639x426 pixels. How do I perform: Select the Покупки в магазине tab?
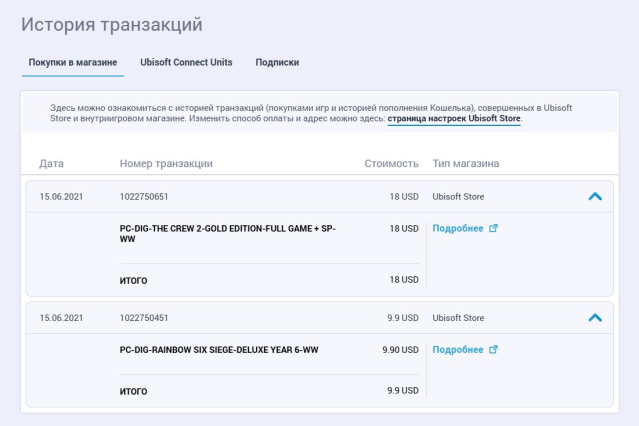[x=73, y=62]
